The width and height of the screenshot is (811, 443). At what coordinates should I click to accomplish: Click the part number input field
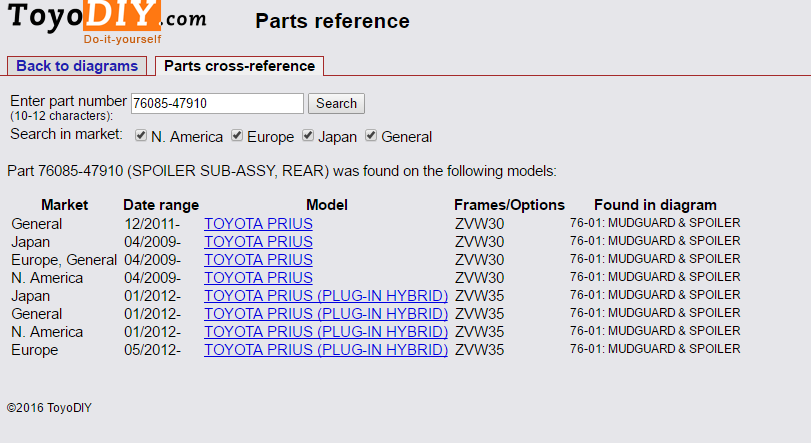point(217,103)
